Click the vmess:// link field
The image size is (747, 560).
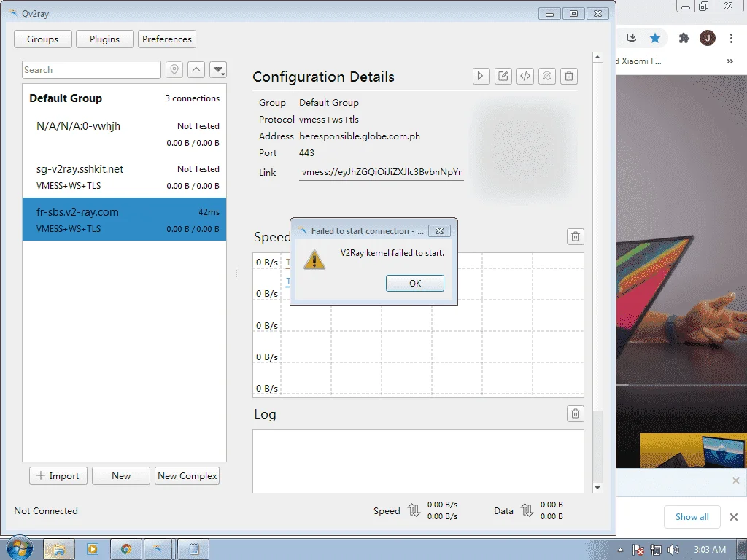(x=382, y=172)
